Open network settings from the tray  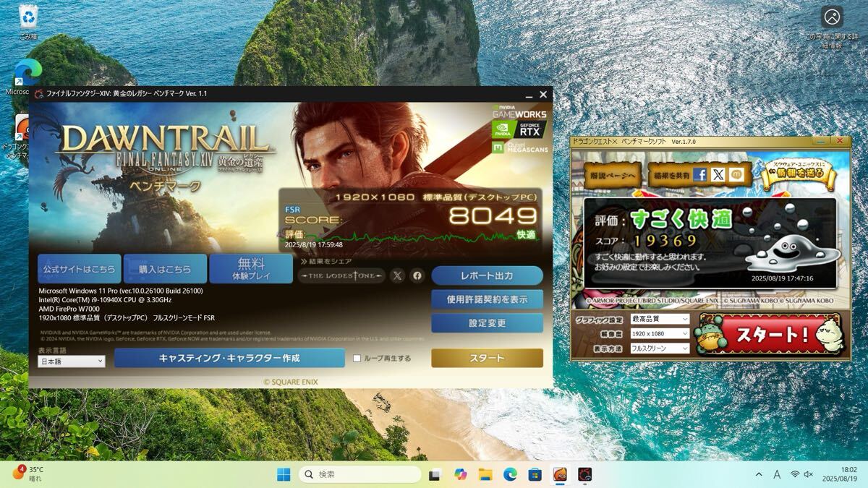click(x=795, y=474)
